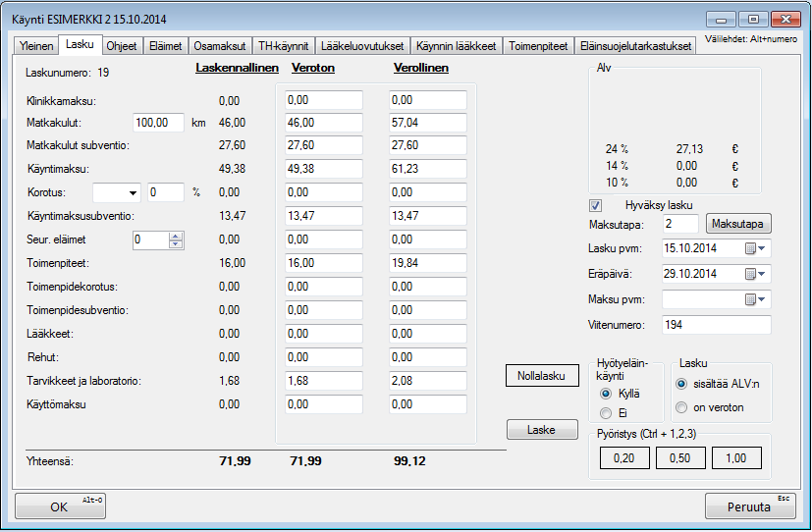812x532 pixels.
Task: Apply 1,00 rounding
Action: [736, 458]
